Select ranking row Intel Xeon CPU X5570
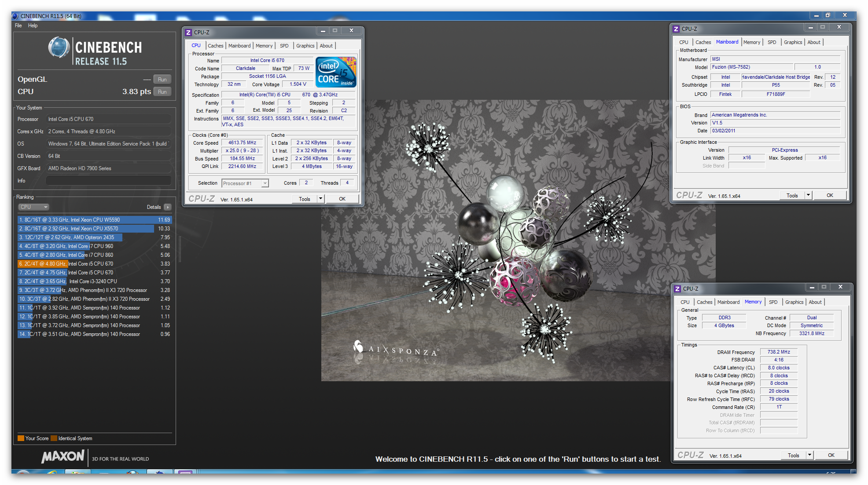Image resolution: width=868 pixels, height=485 pixels. click(94, 229)
